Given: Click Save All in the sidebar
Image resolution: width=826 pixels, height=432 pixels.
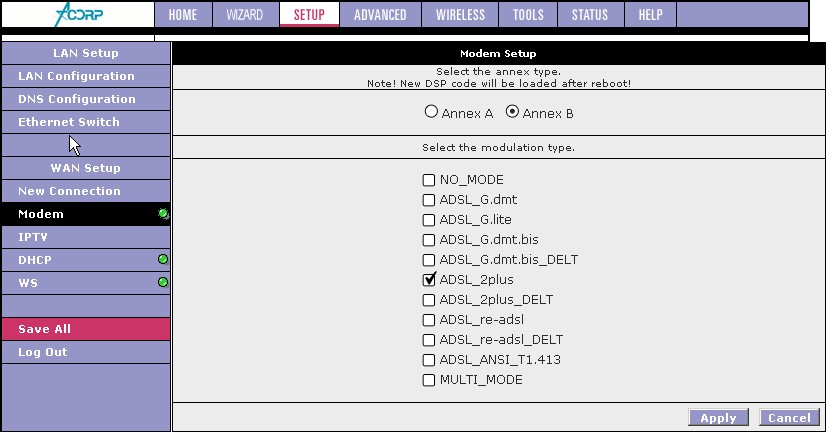Looking at the screenshot, I should point(86,329).
